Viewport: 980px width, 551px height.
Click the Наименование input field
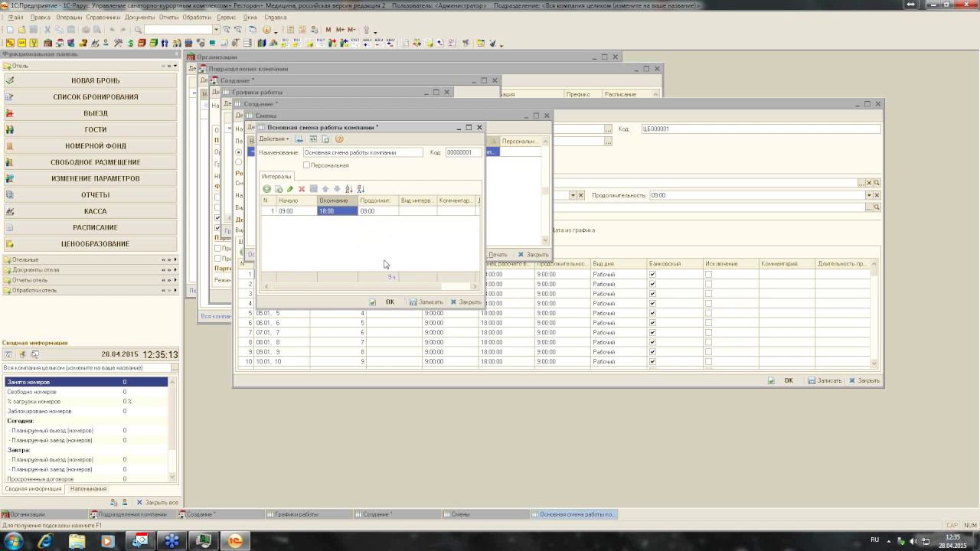(x=362, y=152)
